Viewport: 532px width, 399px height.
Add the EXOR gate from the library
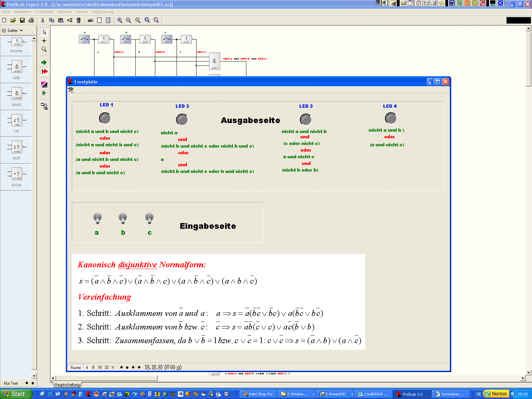coord(16,177)
